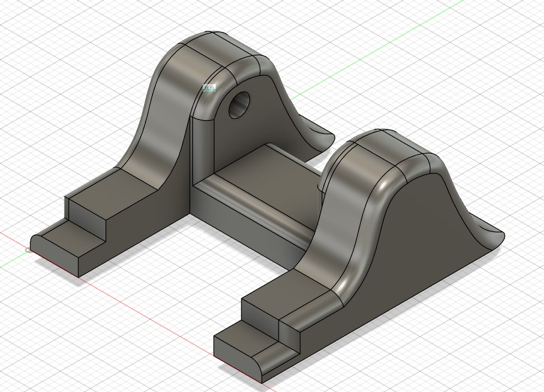
Task: Select the rounded front end of left foot
Action: 35,244
